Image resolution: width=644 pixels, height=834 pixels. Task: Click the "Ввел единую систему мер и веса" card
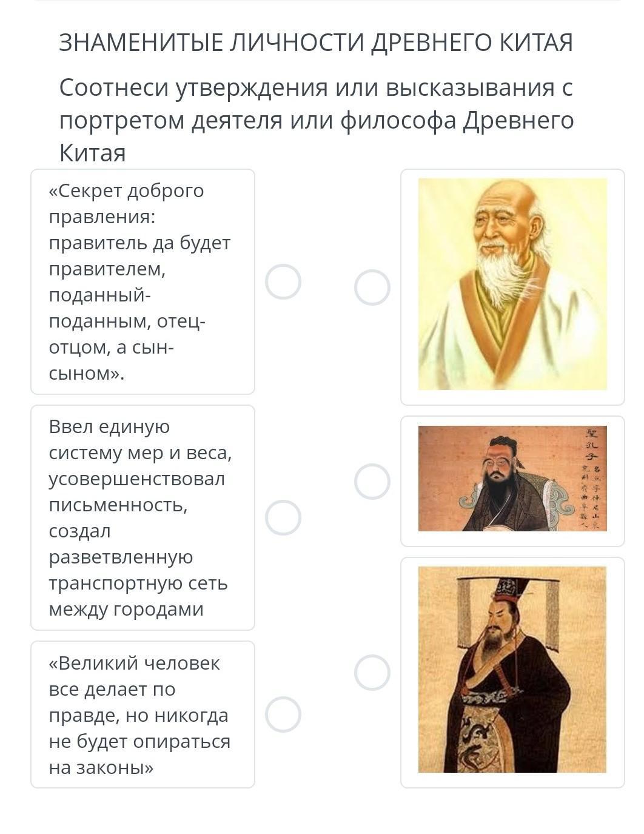143,517
